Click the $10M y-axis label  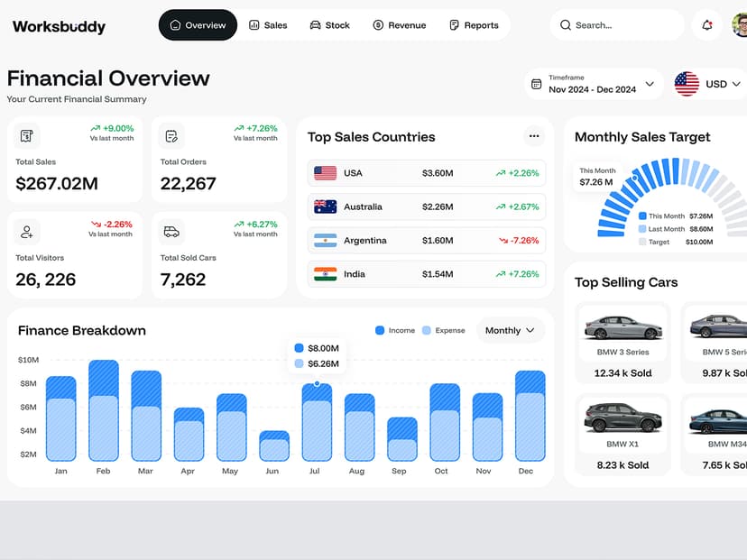click(29, 360)
